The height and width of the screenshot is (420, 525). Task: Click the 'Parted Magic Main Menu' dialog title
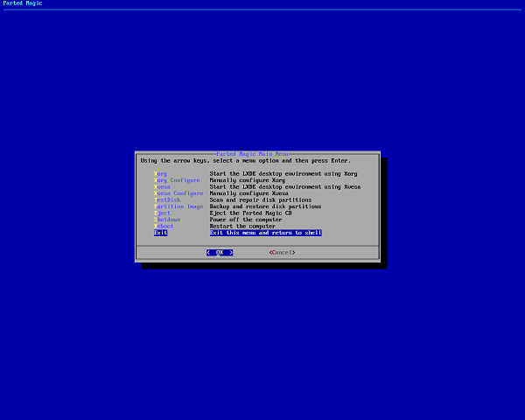tap(252, 153)
